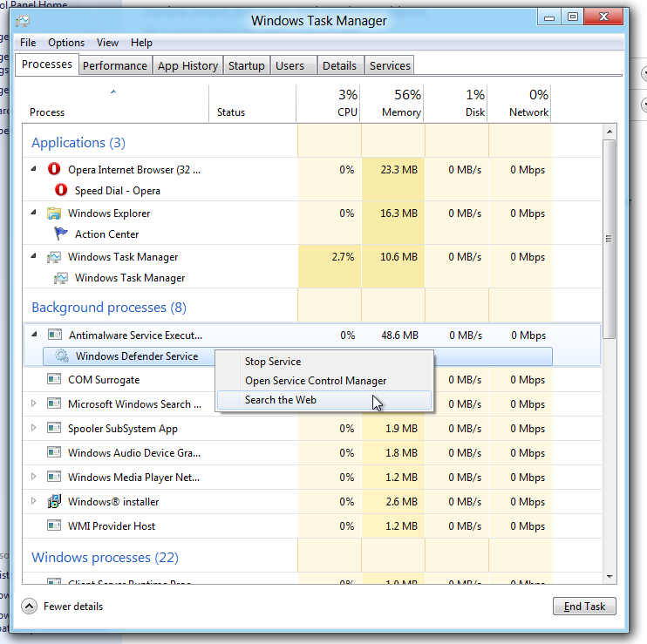647x644 pixels.
Task: Collapse the Antimalware Service Executable group
Action: tap(35, 334)
